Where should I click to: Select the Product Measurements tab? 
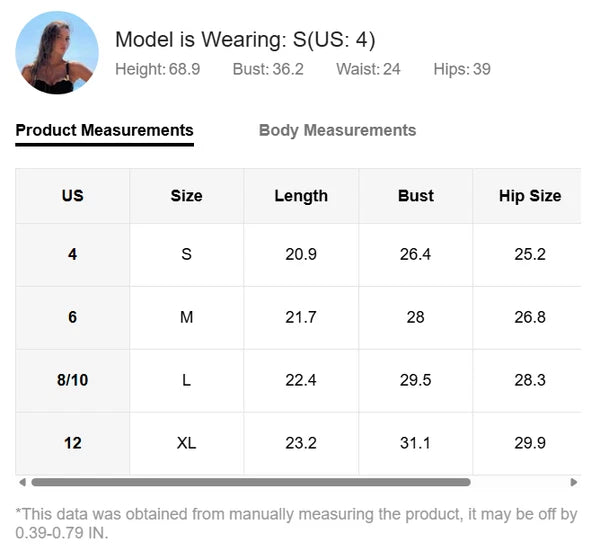tap(104, 130)
